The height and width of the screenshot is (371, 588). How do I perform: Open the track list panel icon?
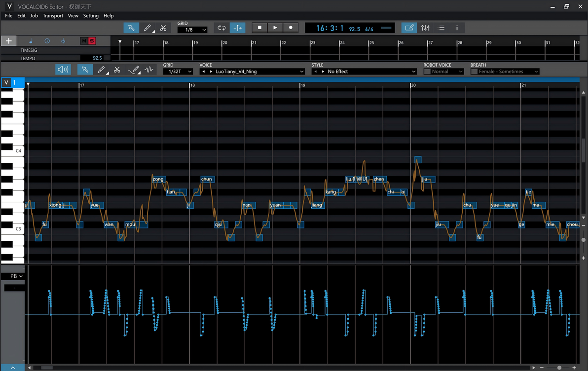click(x=441, y=28)
